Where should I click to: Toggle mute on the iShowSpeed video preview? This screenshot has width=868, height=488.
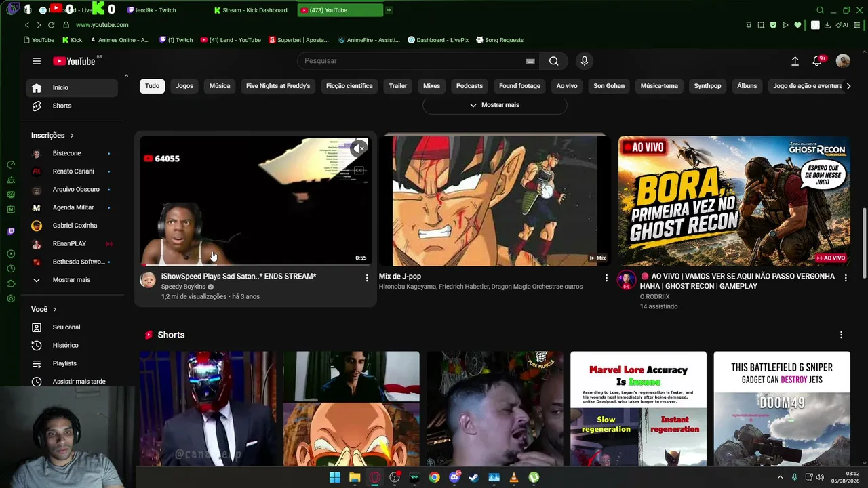click(x=359, y=148)
